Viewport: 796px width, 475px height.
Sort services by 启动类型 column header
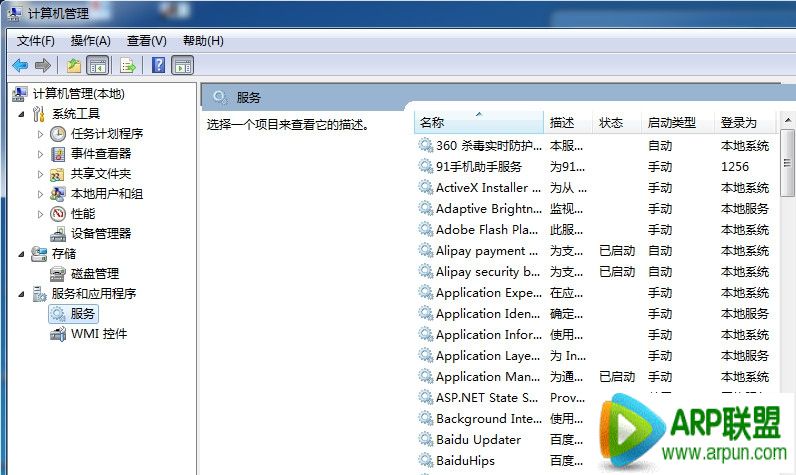678,123
